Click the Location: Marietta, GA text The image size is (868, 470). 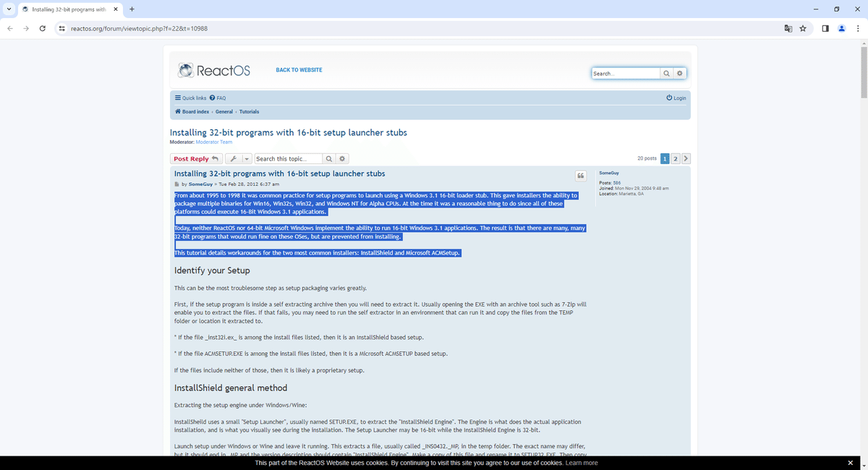tap(622, 193)
